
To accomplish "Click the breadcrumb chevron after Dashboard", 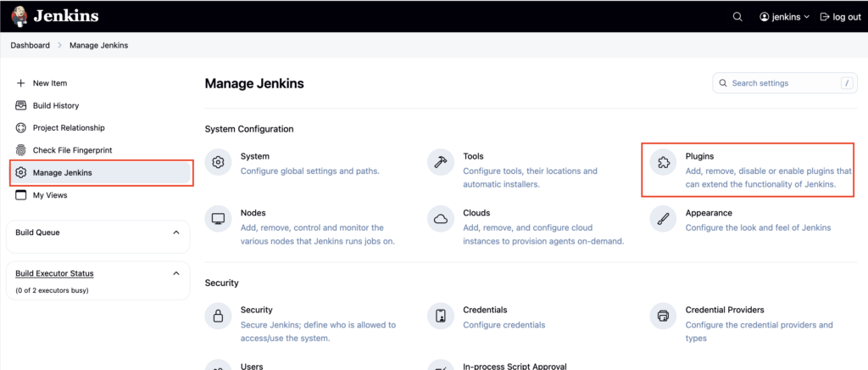I will [60, 46].
